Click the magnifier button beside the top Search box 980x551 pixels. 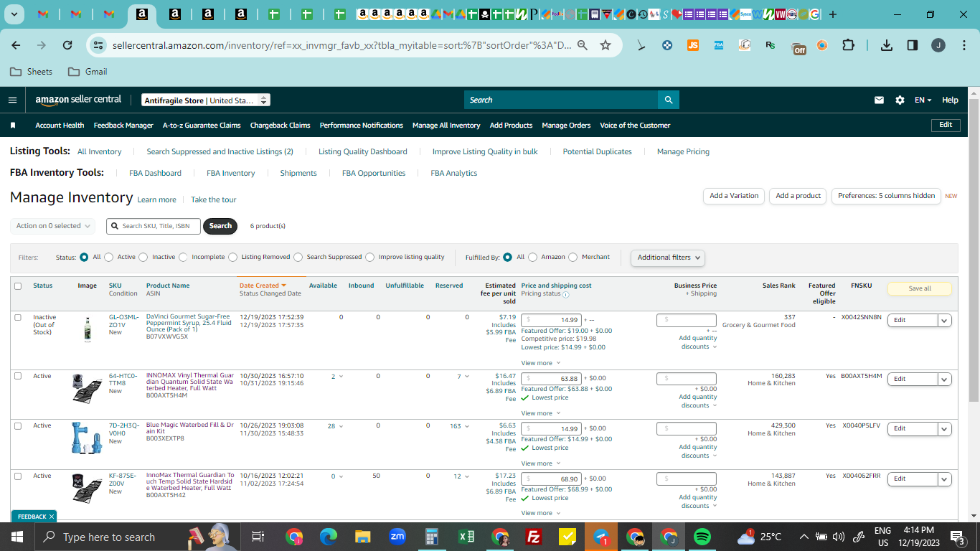coord(669,100)
